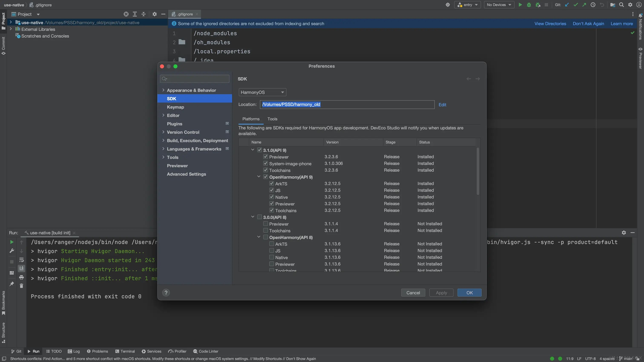The height and width of the screenshot is (362, 644).
Task: Collapse the OpenHarmony(API 9) tree node
Action: (259, 177)
